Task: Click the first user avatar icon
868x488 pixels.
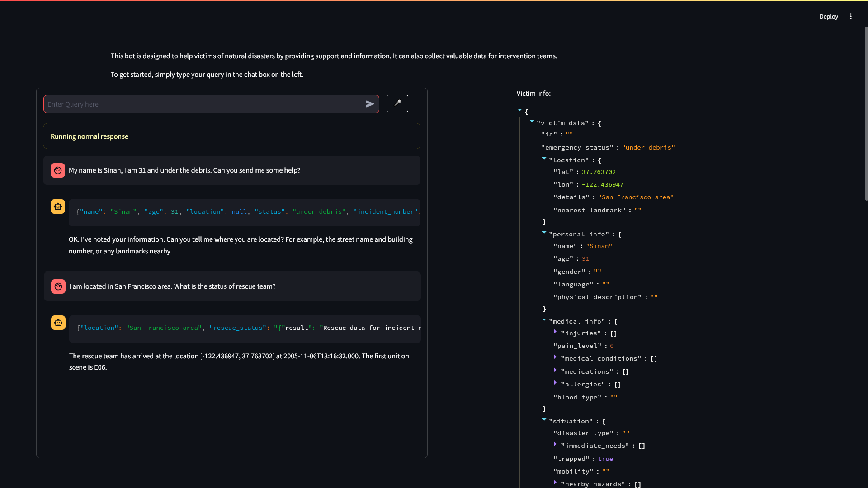Action: point(58,170)
